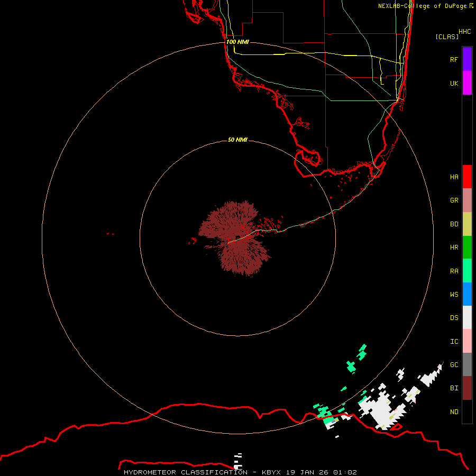
Task: Click the ND black legend block
Action: pyautogui.click(x=467, y=411)
